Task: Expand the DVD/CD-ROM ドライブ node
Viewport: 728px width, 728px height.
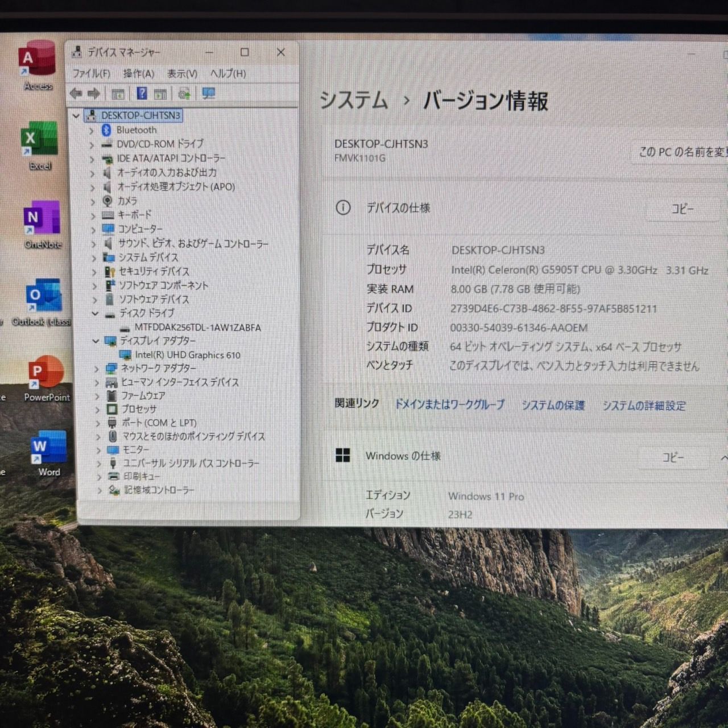Action: point(93,144)
